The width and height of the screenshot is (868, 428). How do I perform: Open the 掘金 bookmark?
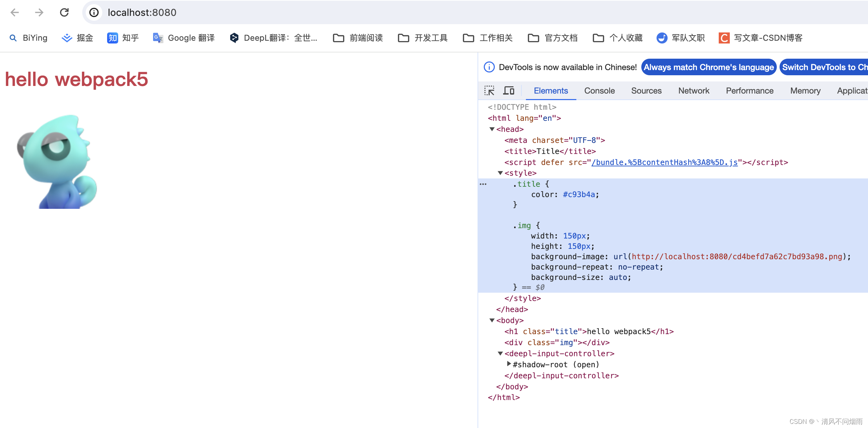(x=77, y=38)
